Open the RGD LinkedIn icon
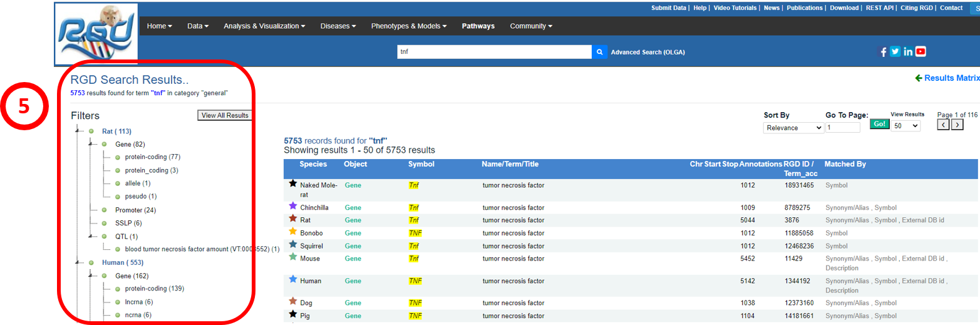The height and width of the screenshot is (325, 980). [908, 52]
